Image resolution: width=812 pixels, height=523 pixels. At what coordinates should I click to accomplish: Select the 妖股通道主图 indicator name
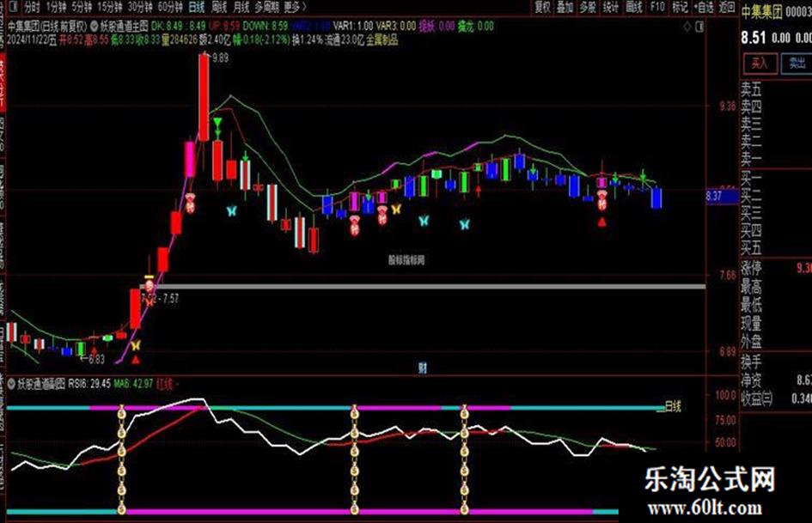(x=125, y=26)
